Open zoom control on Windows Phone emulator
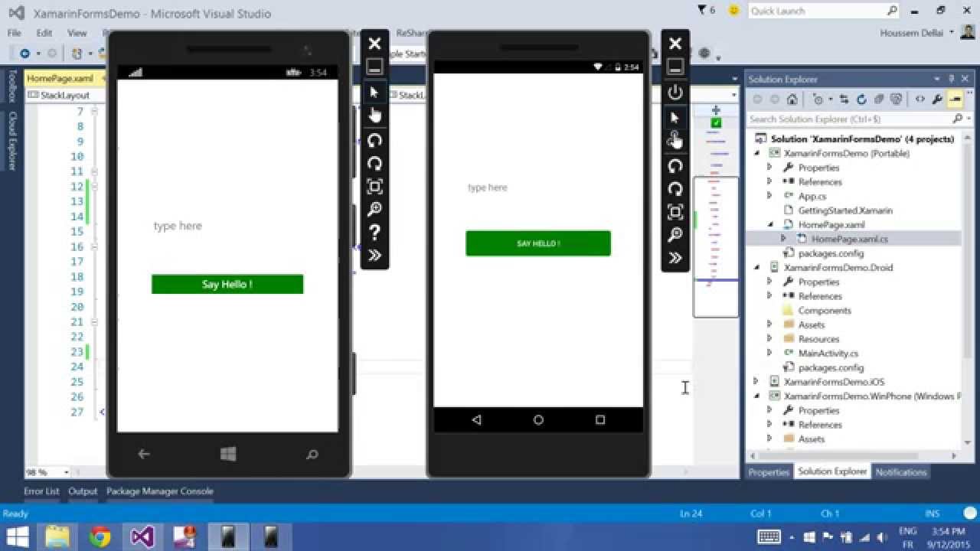 (374, 209)
